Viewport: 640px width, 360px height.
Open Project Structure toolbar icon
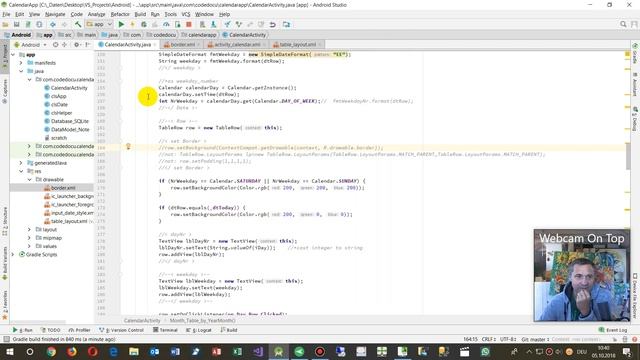[x=286, y=24]
